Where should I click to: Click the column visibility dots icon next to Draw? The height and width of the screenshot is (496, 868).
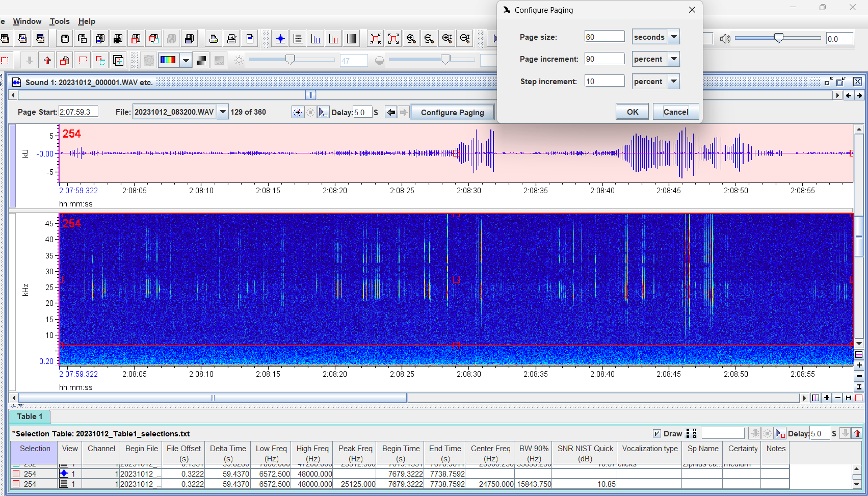691,433
